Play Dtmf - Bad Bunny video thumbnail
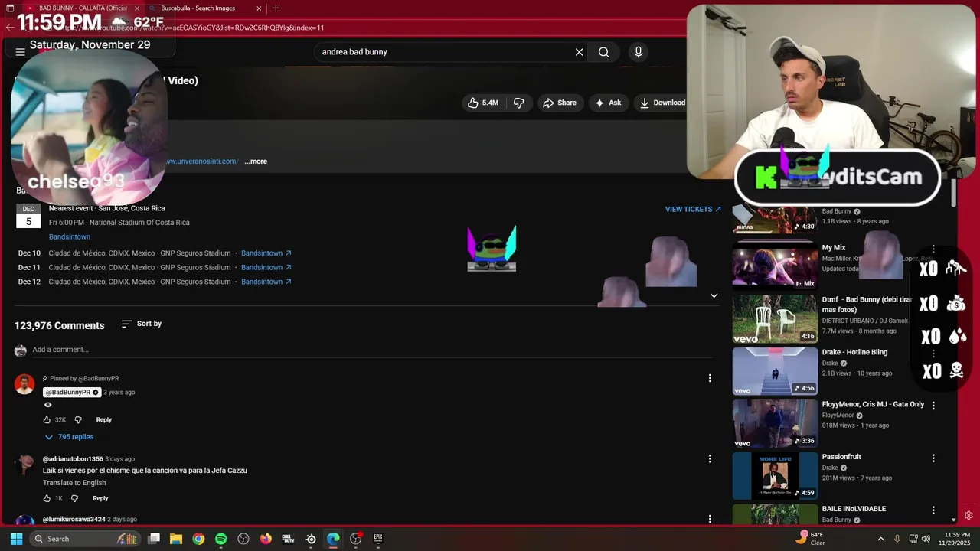This screenshot has width=980, height=551. point(775,319)
